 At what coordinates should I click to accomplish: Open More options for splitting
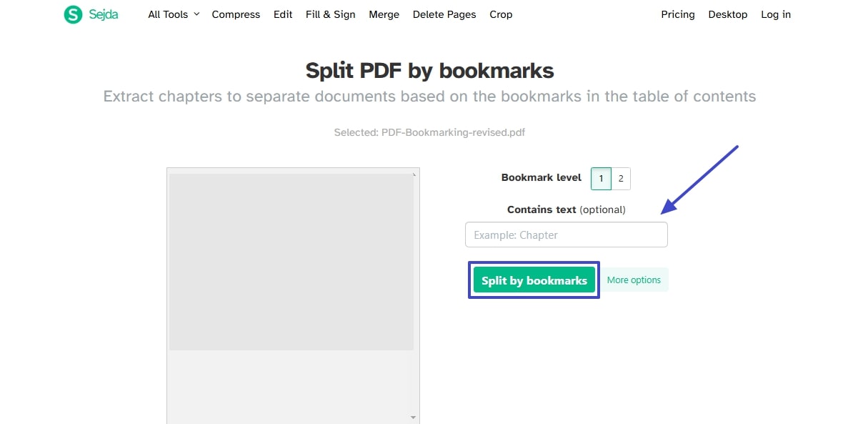click(634, 280)
